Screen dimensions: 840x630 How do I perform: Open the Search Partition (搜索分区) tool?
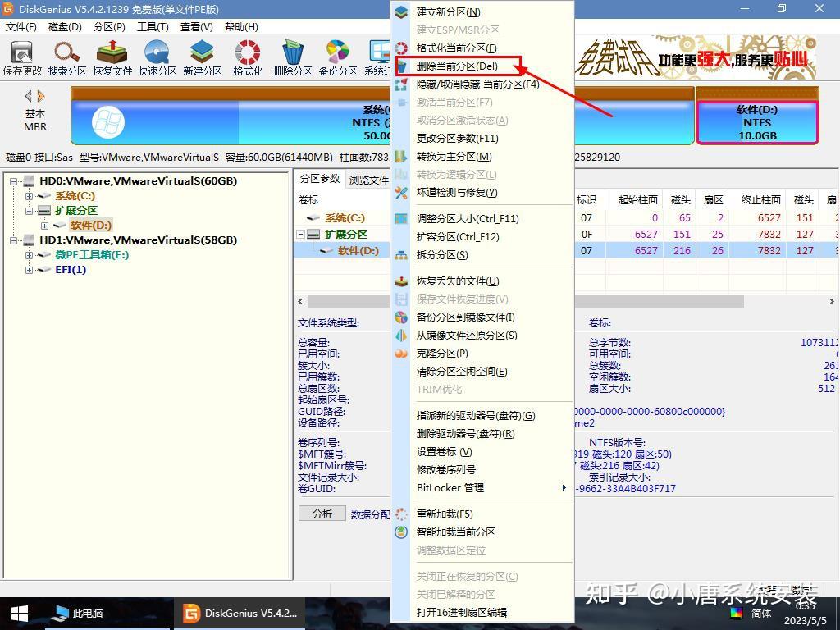click(67, 58)
